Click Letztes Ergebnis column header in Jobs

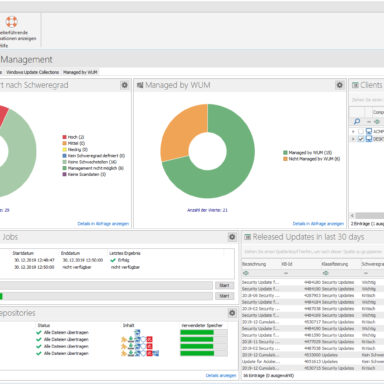[125, 253]
